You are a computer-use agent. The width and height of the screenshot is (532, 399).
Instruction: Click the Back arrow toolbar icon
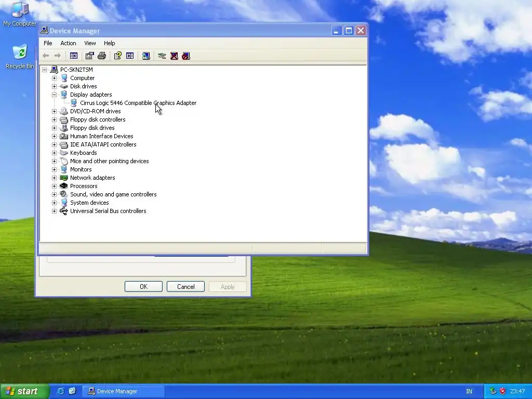click(46, 56)
